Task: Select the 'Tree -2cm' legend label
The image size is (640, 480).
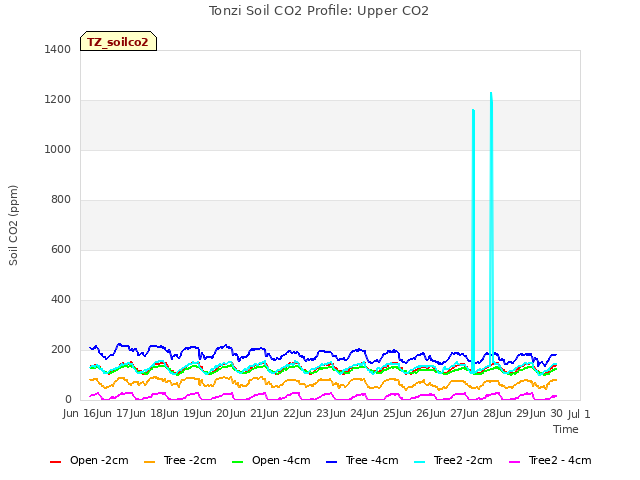Action: 190,460
